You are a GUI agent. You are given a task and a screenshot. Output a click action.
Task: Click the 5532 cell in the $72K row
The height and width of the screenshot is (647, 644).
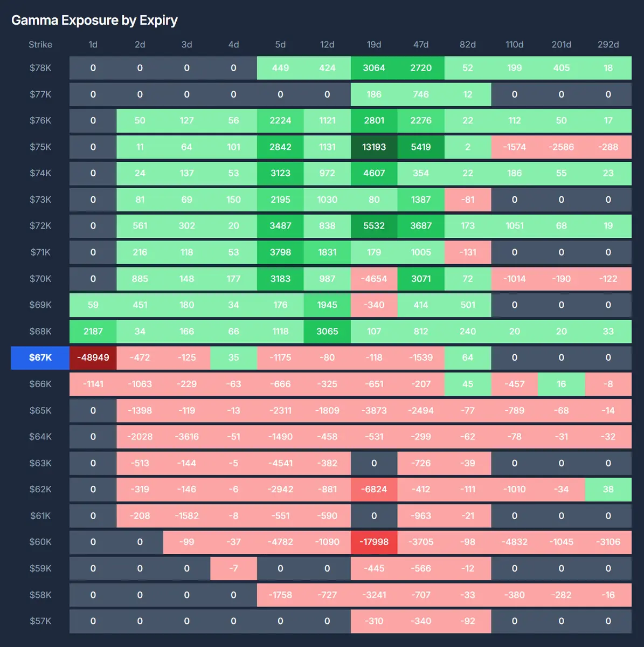tap(374, 226)
